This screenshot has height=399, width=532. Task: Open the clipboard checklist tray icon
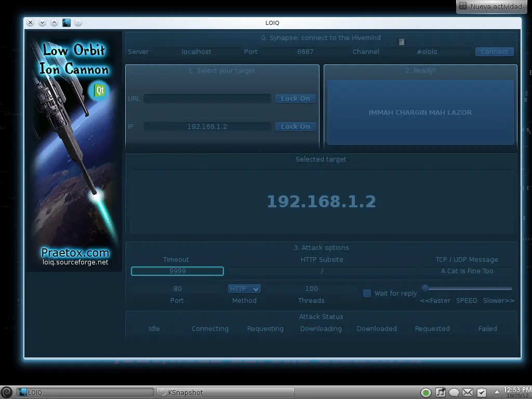(482, 393)
